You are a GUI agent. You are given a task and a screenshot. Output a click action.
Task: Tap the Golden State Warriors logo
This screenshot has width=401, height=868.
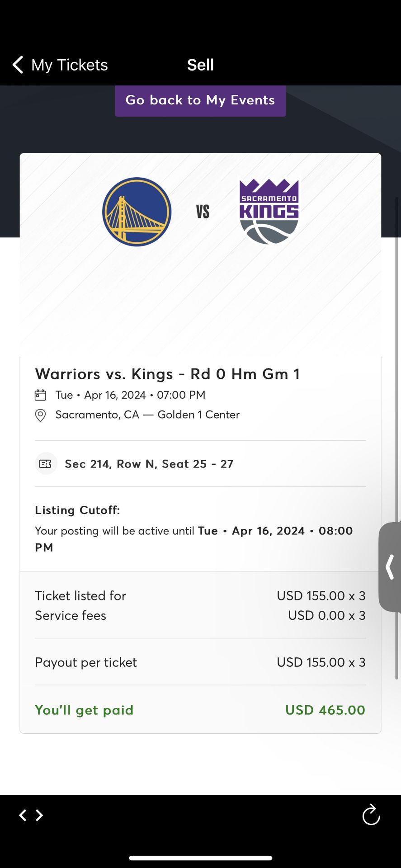pyautogui.click(x=137, y=212)
